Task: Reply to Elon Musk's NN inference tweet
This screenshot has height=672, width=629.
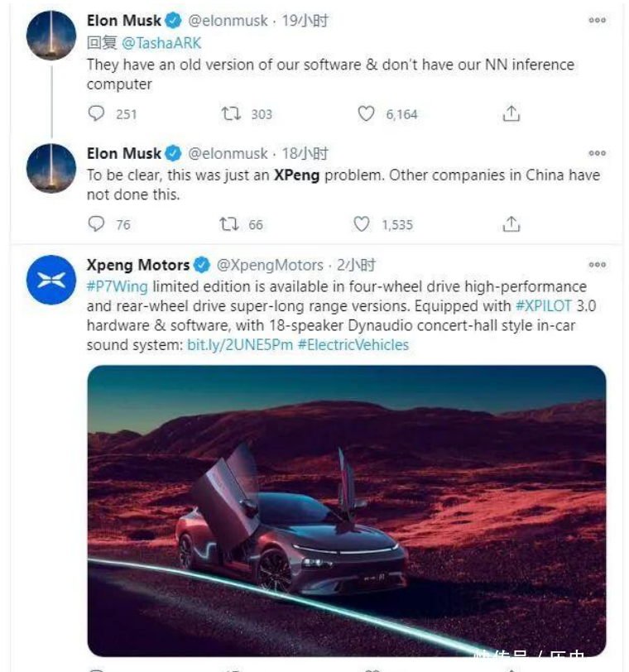Action: click(x=97, y=114)
